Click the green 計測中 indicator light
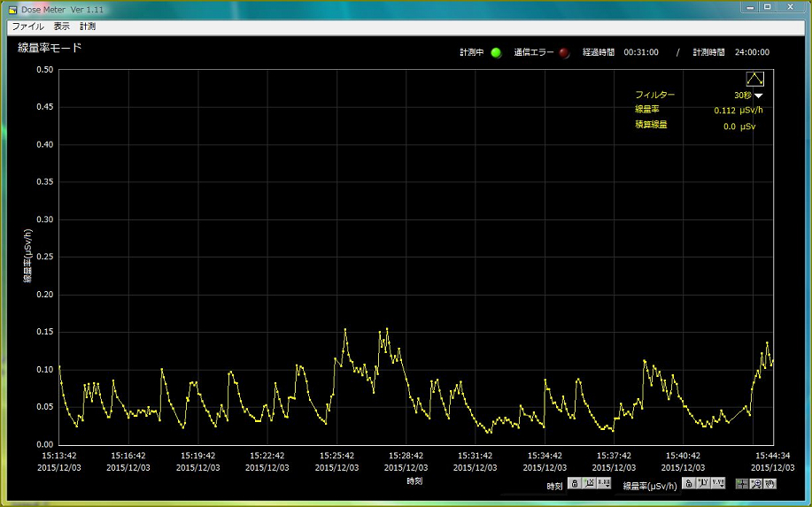The width and height of the screenshot is (812, 507). click(x=496, y=52)
